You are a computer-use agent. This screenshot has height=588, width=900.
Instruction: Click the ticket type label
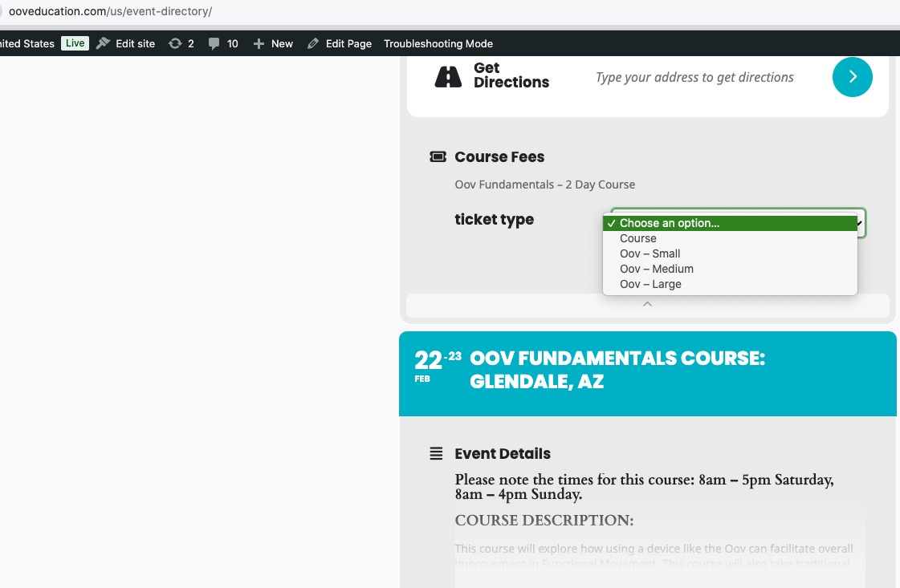(495, 220)
